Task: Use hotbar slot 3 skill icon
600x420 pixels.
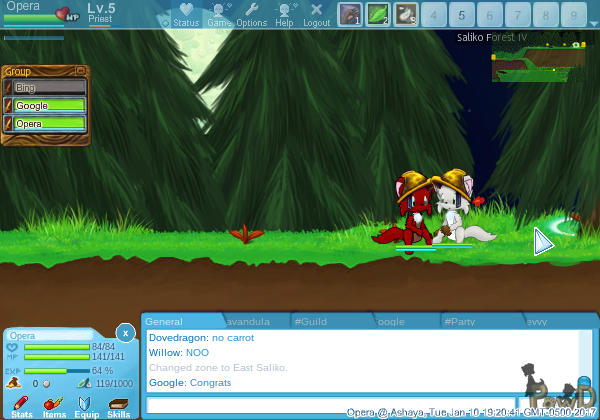Action: pos(406,15)
